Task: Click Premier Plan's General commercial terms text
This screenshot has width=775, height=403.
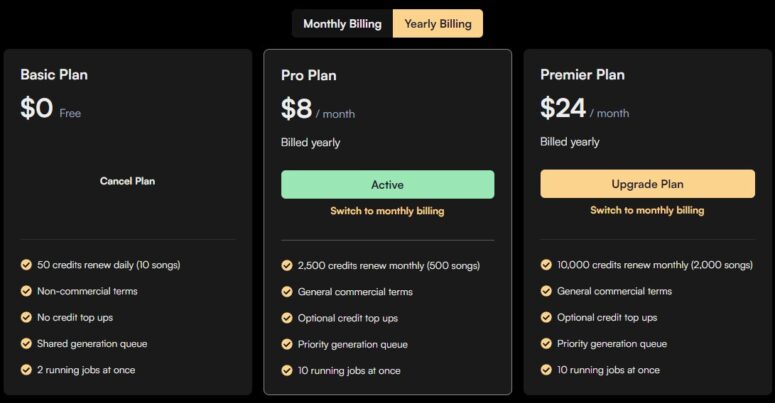Action: 614,291
